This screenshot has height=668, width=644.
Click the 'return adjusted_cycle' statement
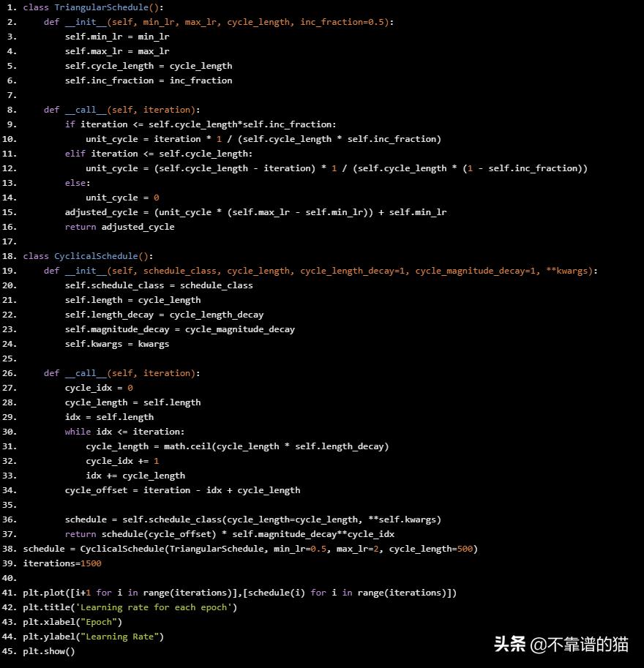click(x=119, y=227)
